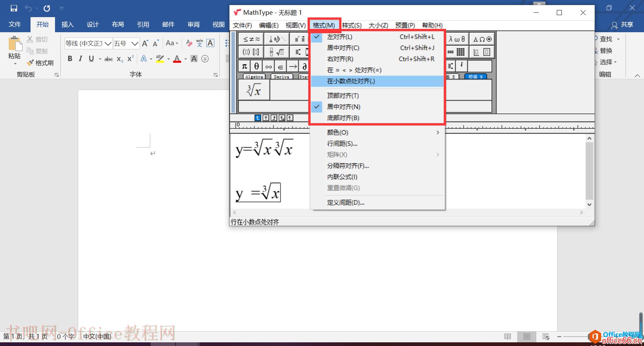Screen dimensions: 644x346
Task: Insert the saved cube root expression
Action: click(254, 90)
